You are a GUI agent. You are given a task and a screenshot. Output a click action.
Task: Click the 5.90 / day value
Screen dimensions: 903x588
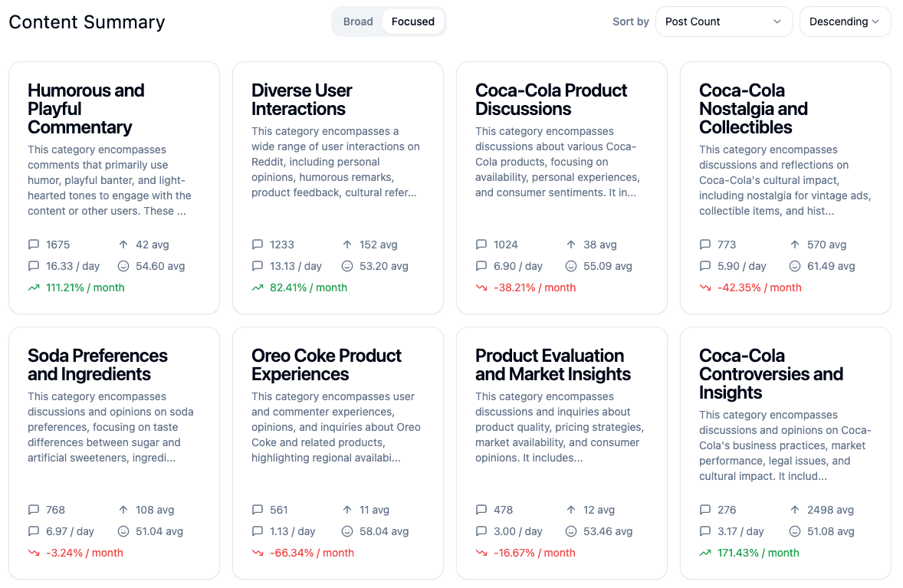742,266
